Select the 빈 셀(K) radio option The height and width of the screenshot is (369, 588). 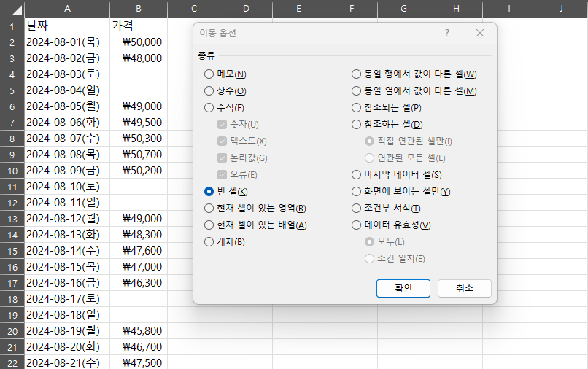(225, 191)
